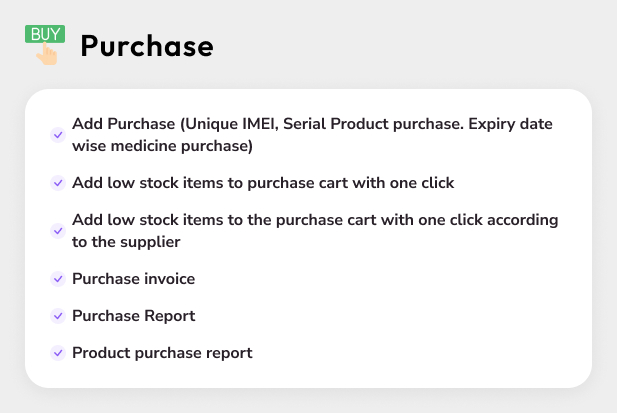617x413 pixels.
Task: Click the checkmark beside the supplier low stock item
Action: pyautogui.click(x=56, y=231)
